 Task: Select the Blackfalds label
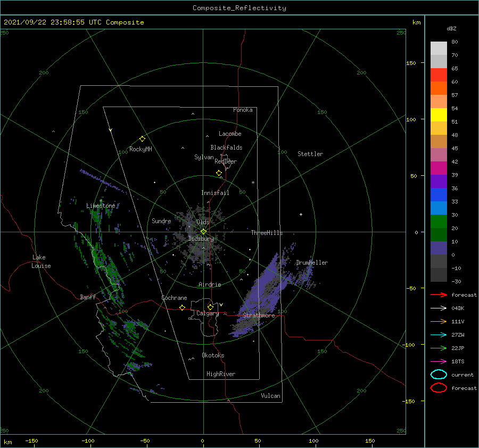click(x=226, y=148)
